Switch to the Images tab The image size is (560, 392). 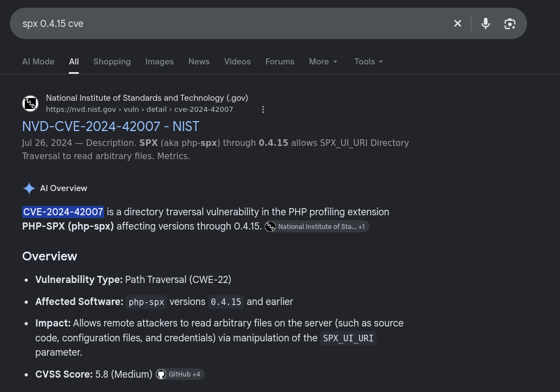click(160, 62)
